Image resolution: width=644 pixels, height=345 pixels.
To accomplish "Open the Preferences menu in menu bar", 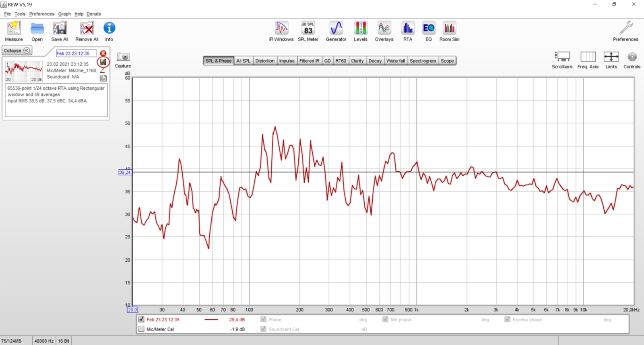I will [x=41, y=14].
